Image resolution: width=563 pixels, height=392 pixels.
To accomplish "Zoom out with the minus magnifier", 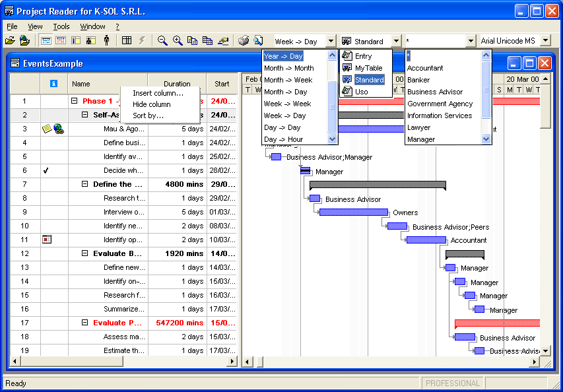I will tap(162, 41).
